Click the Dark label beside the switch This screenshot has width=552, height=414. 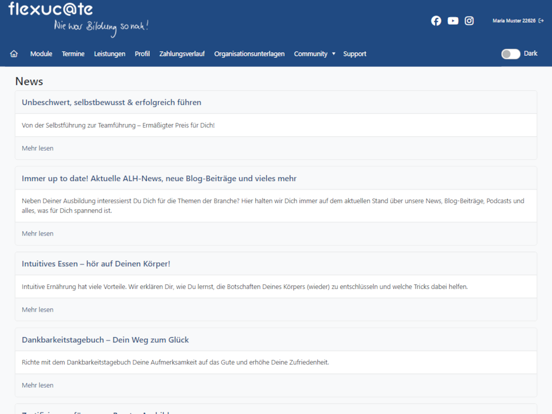pos(530,54)
